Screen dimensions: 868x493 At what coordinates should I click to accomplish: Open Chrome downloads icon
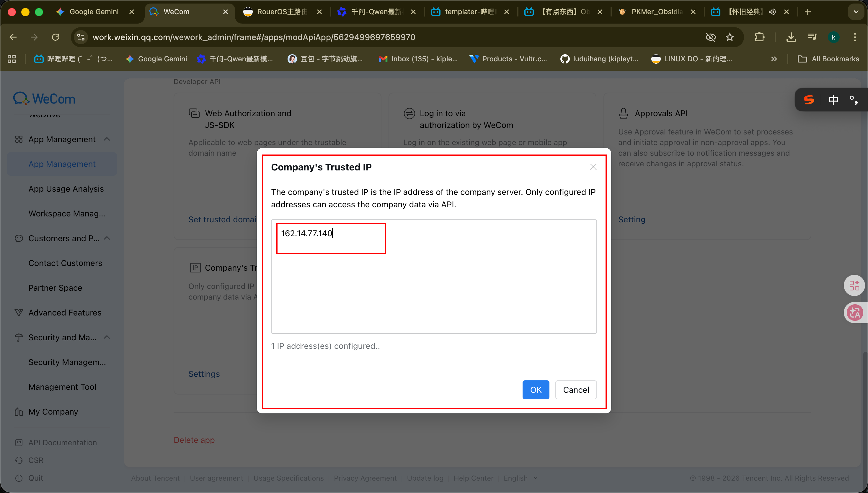tap(791, 37)
